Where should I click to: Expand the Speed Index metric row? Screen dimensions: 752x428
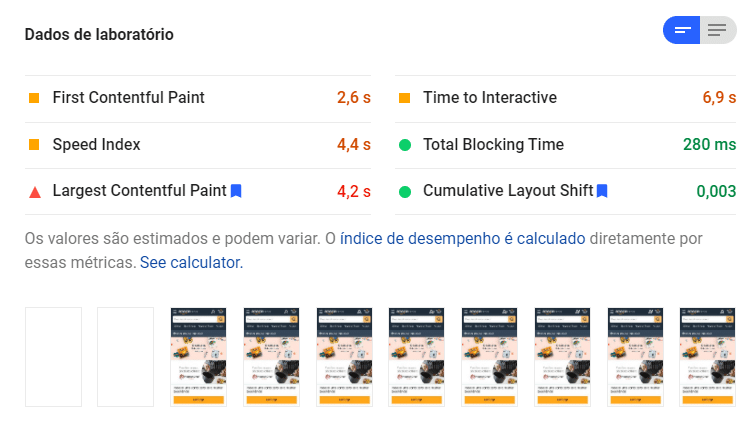tap(96, 145)
